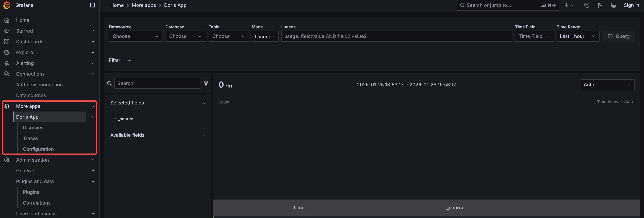The height and width of the screenshot is (218, 644).
Task: Click the Alerting bell icon
Action: (x=7, y=63)
